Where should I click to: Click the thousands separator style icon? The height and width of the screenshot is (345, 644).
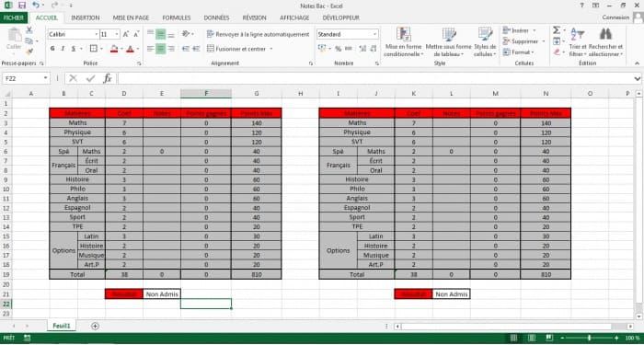point(349,49)
